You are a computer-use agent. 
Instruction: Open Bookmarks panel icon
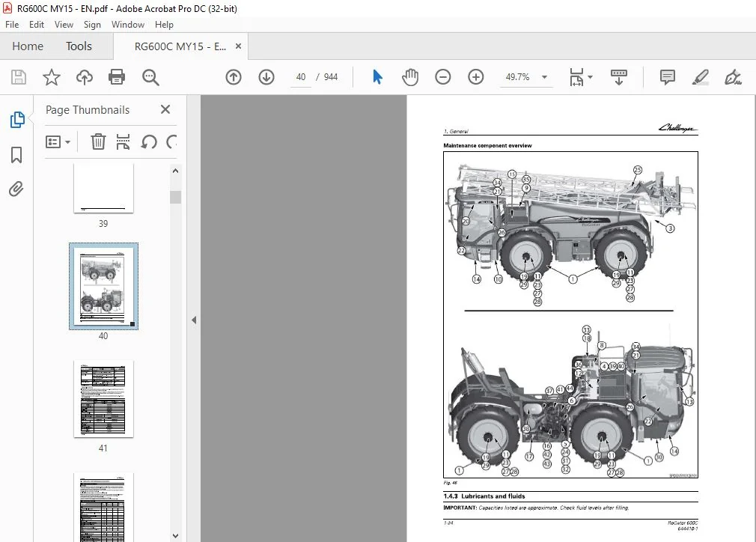pyautogui.click(x=16, y=155)
